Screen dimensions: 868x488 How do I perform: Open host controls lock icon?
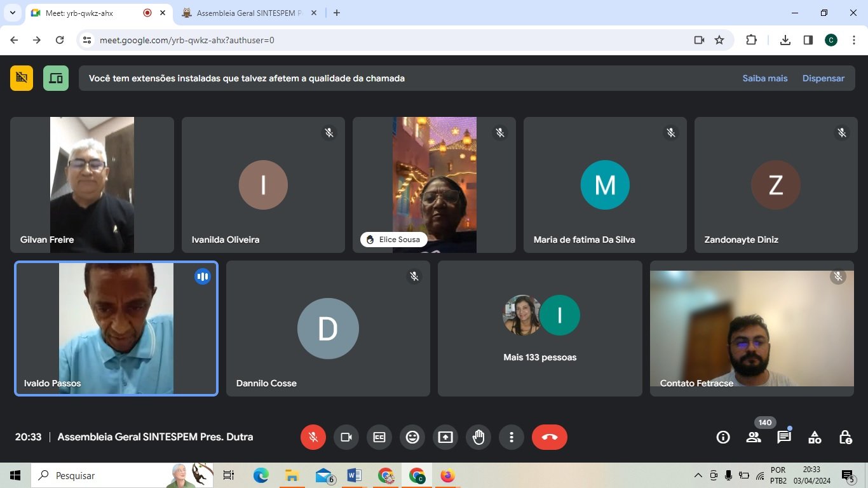[x=845, y=437]
